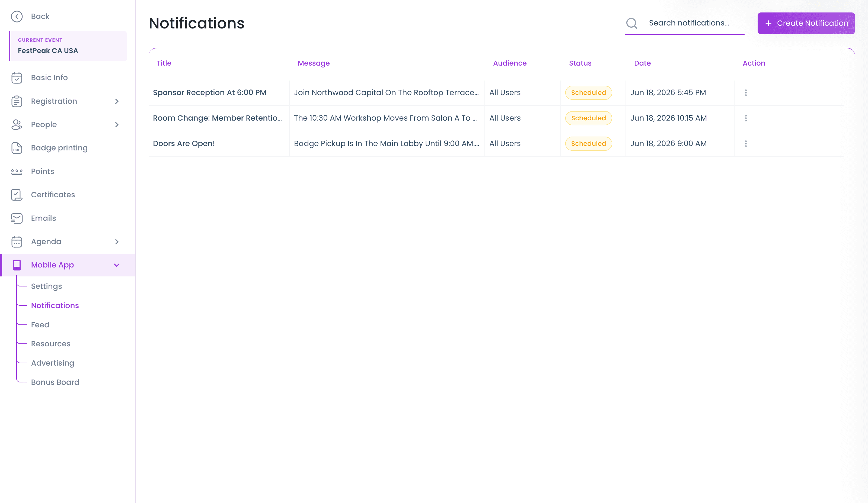This screenshot has height=503, width=868.
Task: Expand the People submenu chevron
Action: point(117,125)
